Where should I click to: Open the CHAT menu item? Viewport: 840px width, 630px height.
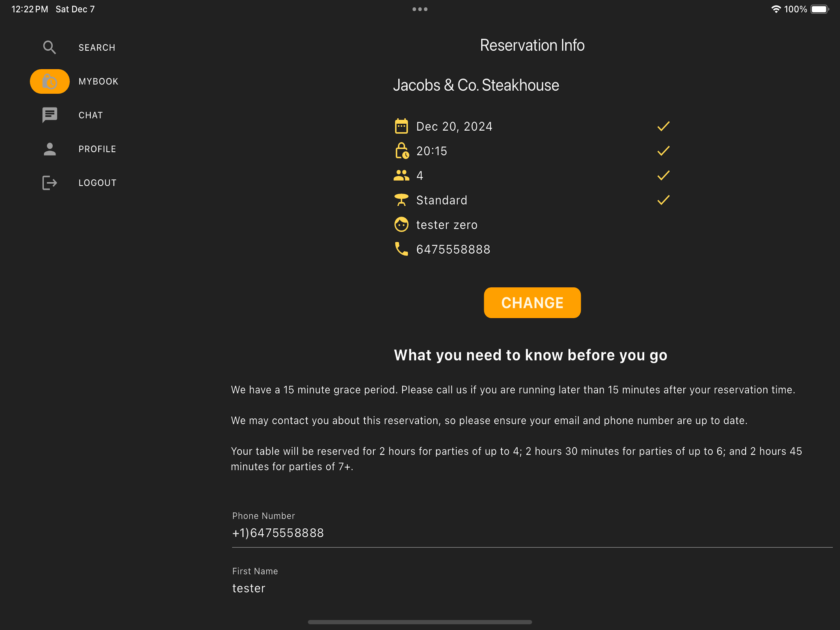91,115
